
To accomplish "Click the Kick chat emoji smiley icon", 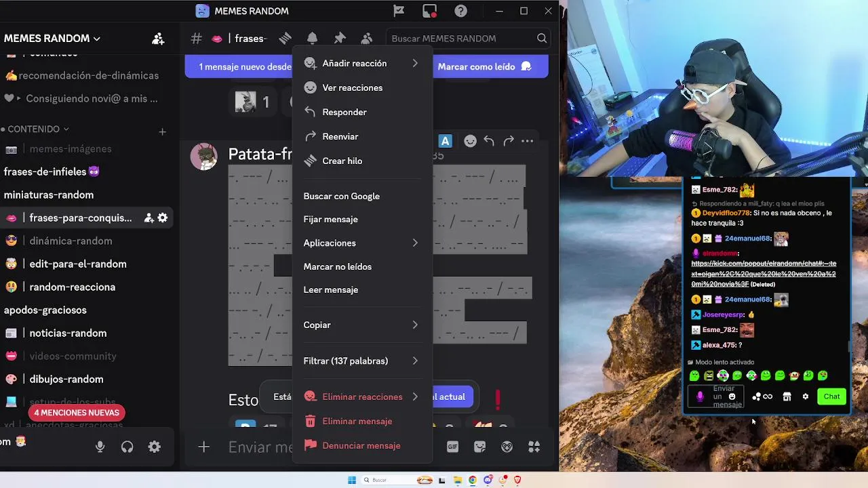I will tap(732, 396).
